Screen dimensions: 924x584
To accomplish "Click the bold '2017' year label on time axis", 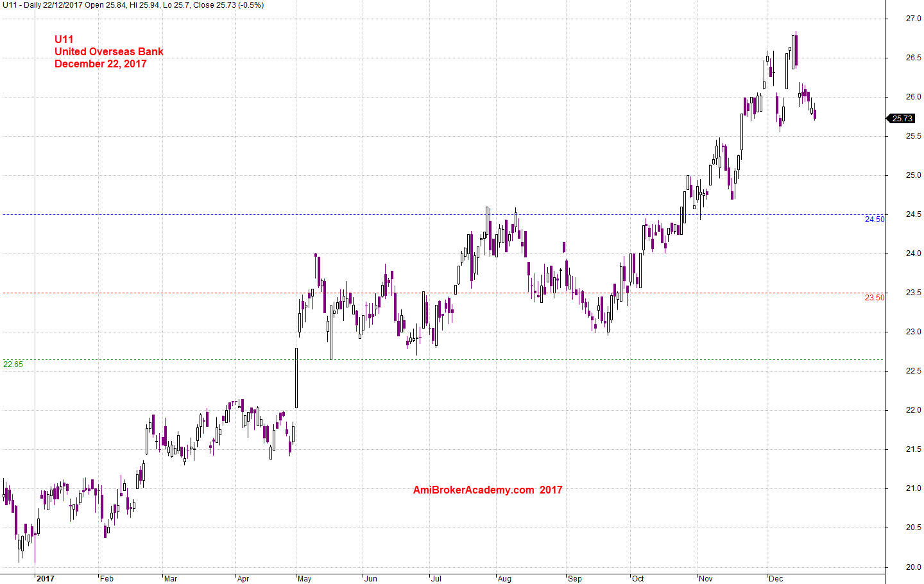I will [46, 579].
